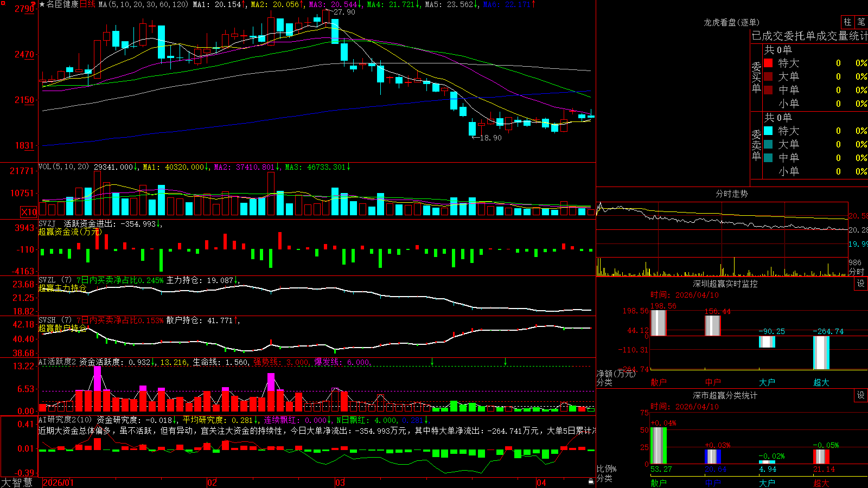The width and height of the screenshot is (868, 488).
Task: Select the 龙虎看盘(逐单) panel title
Action: (x=731, y=22)
